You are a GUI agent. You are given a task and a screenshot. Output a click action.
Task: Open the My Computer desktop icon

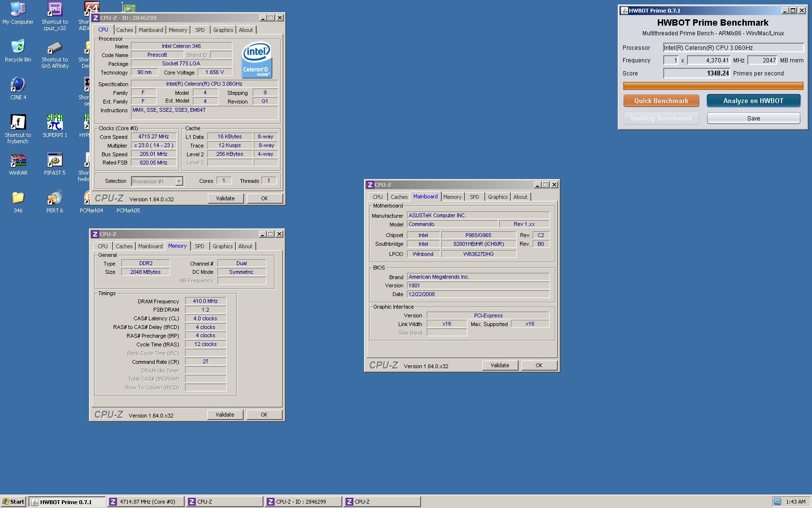tap(18, 13)
